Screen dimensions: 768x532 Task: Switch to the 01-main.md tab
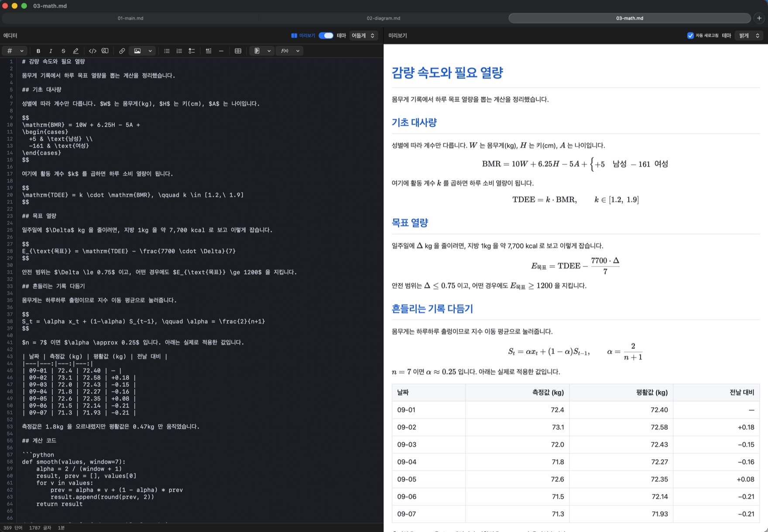130,18
